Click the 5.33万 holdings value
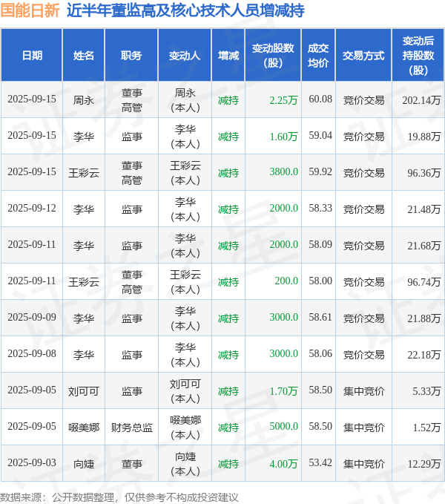This screenshot has height=504, width=445. pyautogui.click(x=426, y=391)
